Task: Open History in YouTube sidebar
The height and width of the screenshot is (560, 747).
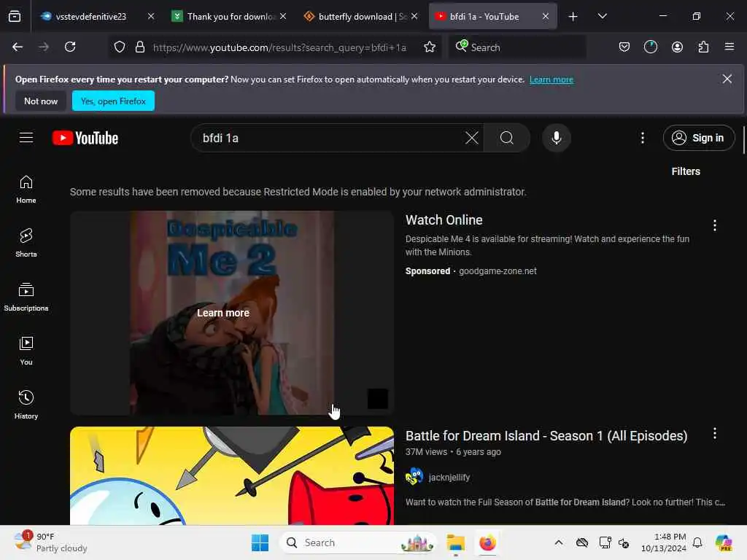Action: point(26,405)
